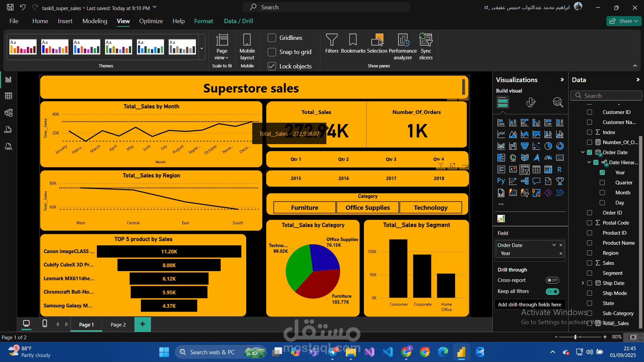The image size is (644, 362).
Task: Expand the Ship Date field tree
Action: click(583, 283)
